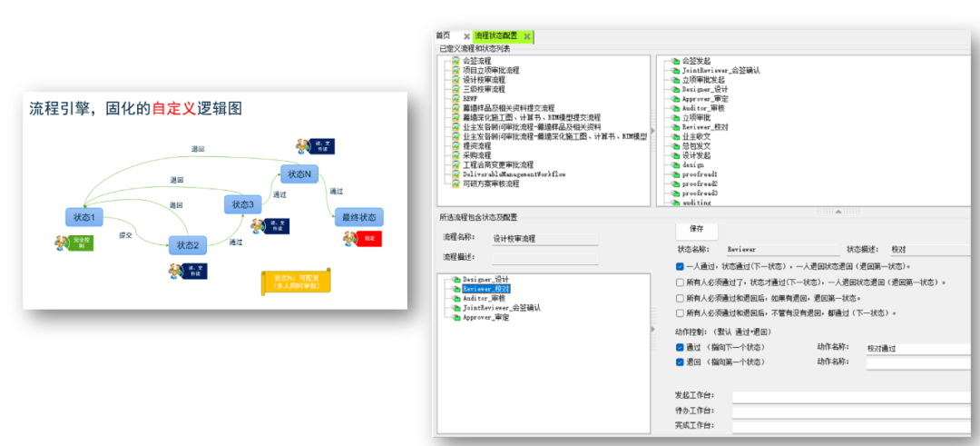
Task: Click the 会签流程 workflow icon
Action: coord(456,61)
